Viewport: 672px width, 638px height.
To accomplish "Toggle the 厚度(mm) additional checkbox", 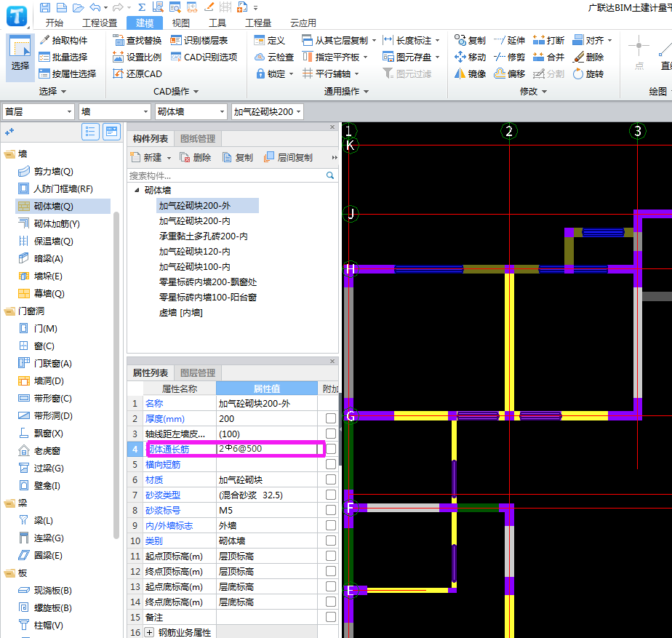I will (x=330, y=418).
